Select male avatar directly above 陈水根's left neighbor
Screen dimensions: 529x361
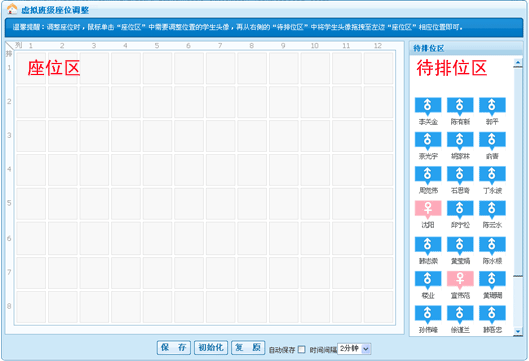[x=460, y=209]
